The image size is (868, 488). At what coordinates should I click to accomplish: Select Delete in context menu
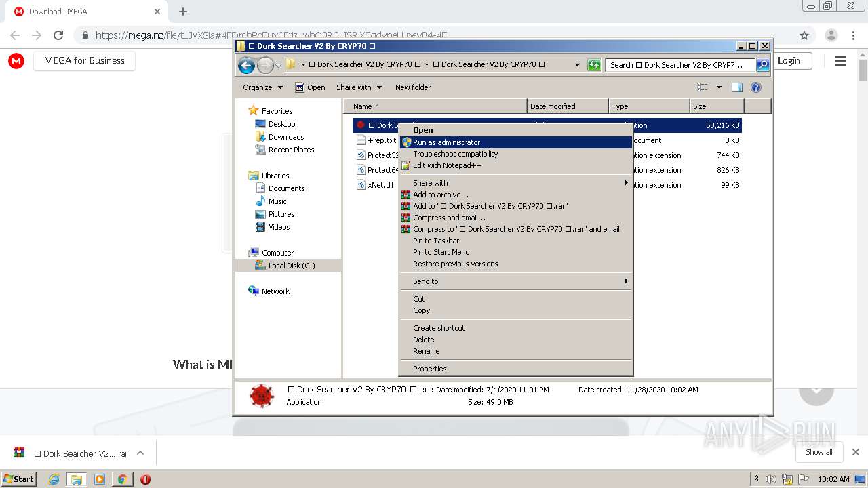click(x=515, y=340)
